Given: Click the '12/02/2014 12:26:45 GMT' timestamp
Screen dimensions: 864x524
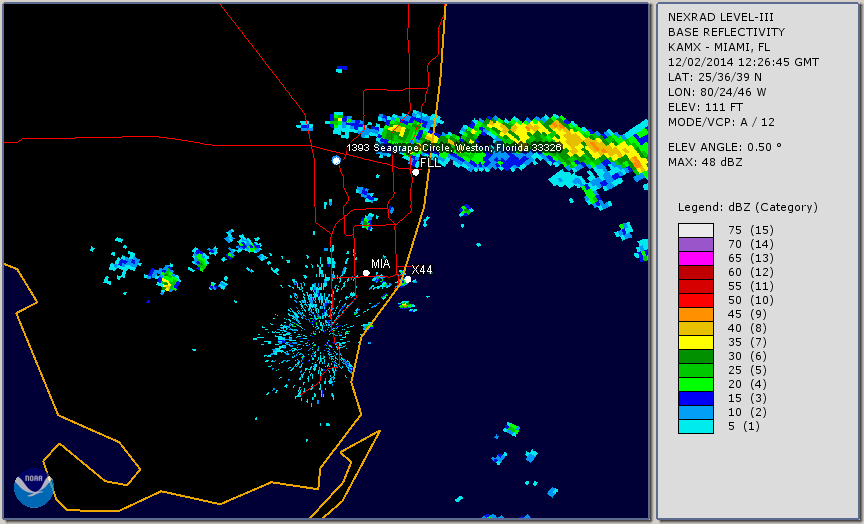Looking at the screenshot, I should (743, 62).
